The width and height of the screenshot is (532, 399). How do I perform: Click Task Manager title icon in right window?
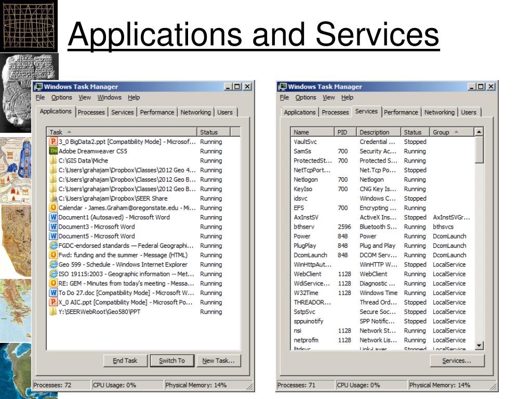click(x=282, y=87)
